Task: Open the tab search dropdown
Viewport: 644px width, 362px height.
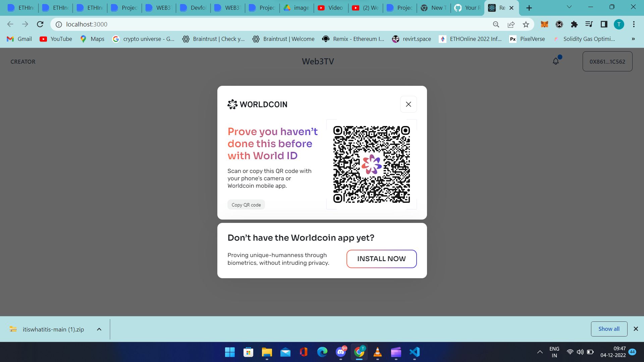Action: click(569, 7)
